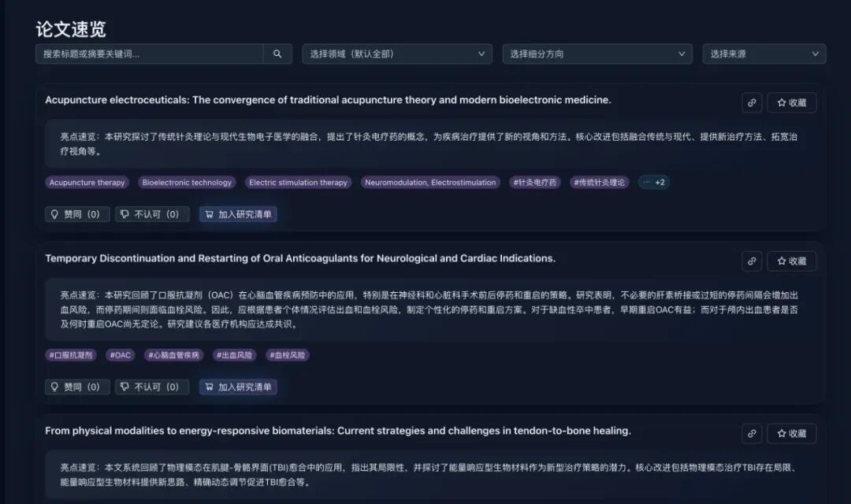This screenshot has height=504, width=851.
Task: Click the 亮点速览 summary of the Acupuncture paper
Action: point(432,144)
